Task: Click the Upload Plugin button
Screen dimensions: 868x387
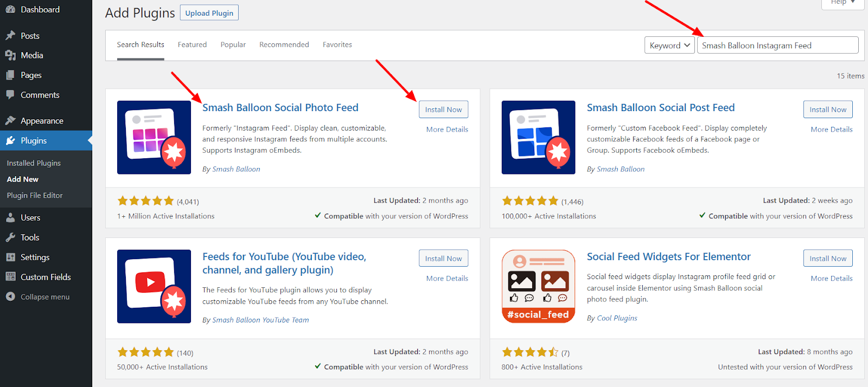Action: click(x=209, y=13)
